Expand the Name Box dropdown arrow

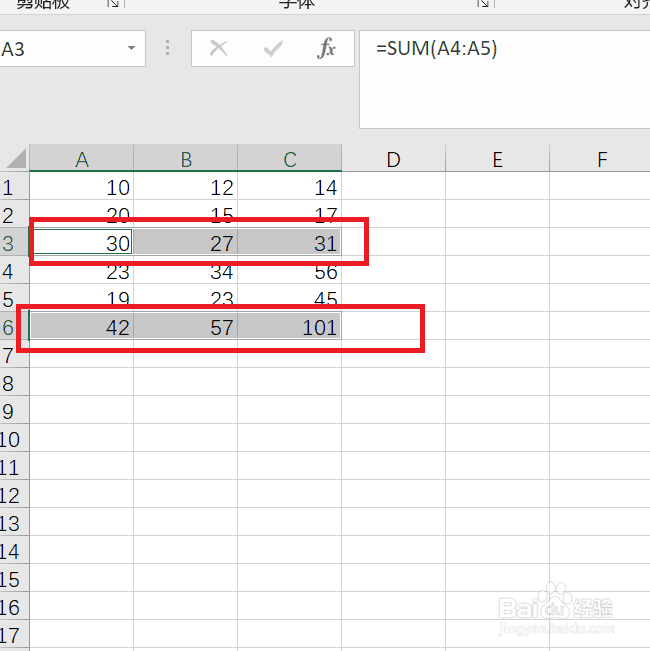coord(131,48)
